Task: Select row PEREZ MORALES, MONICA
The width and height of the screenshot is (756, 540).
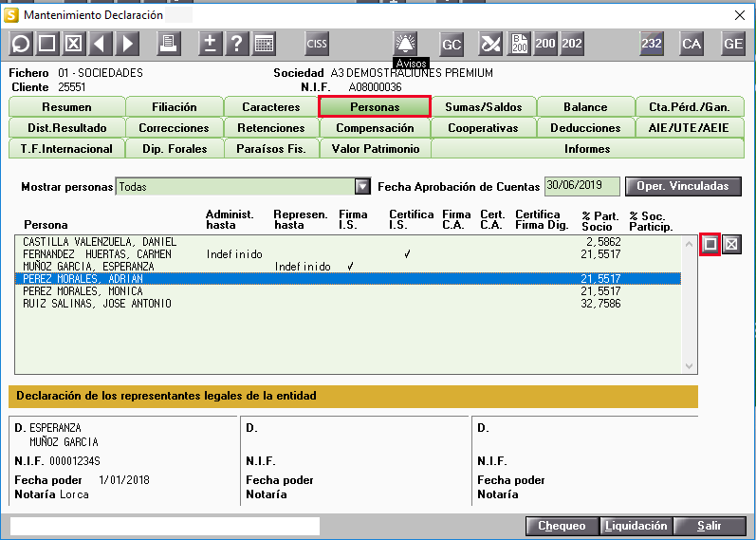Action: point(347,291)
